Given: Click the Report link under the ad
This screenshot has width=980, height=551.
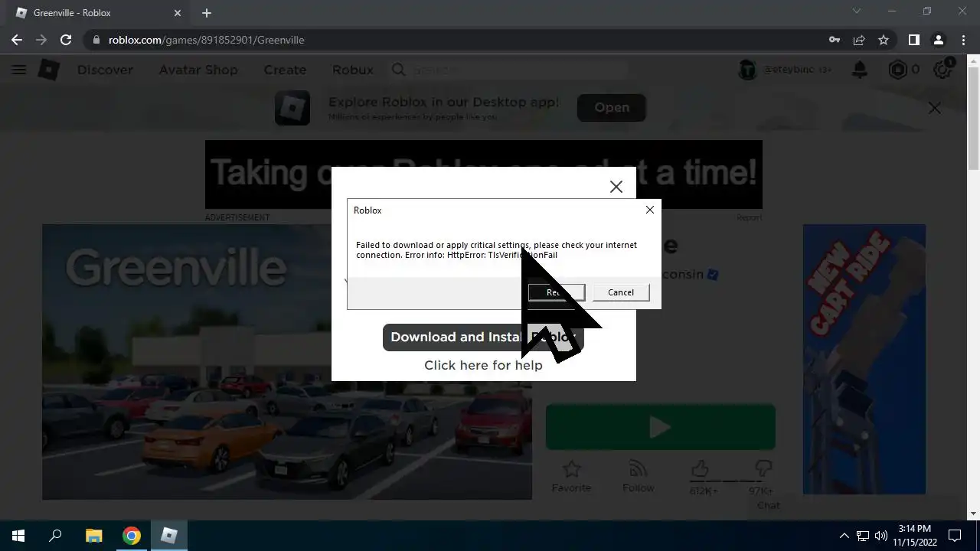Looking at the screenshot, I should (x=749, y=217).
